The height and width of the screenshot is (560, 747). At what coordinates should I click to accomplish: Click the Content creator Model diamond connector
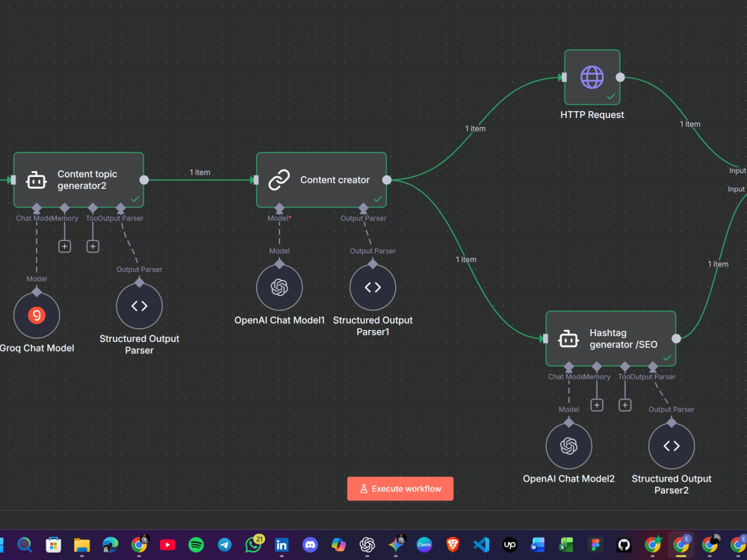coord(279,208)
